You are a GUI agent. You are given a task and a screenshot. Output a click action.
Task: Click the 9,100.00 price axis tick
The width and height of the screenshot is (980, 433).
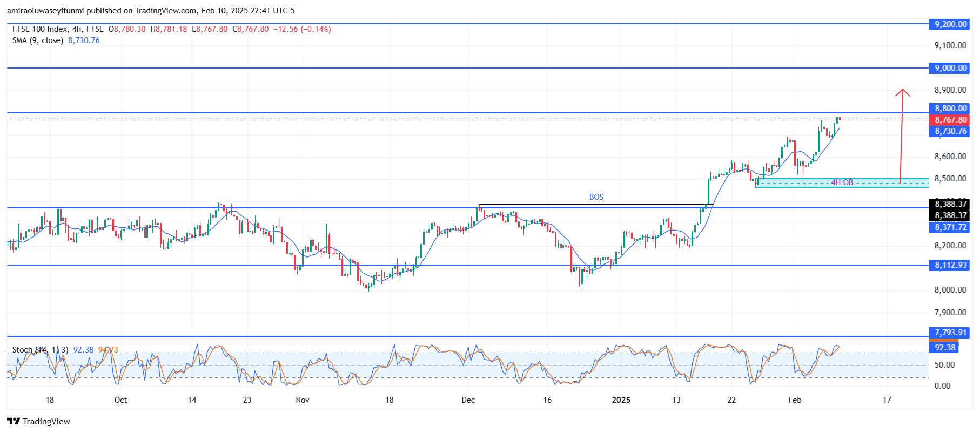pyautogui.click(x=950, y=45)
